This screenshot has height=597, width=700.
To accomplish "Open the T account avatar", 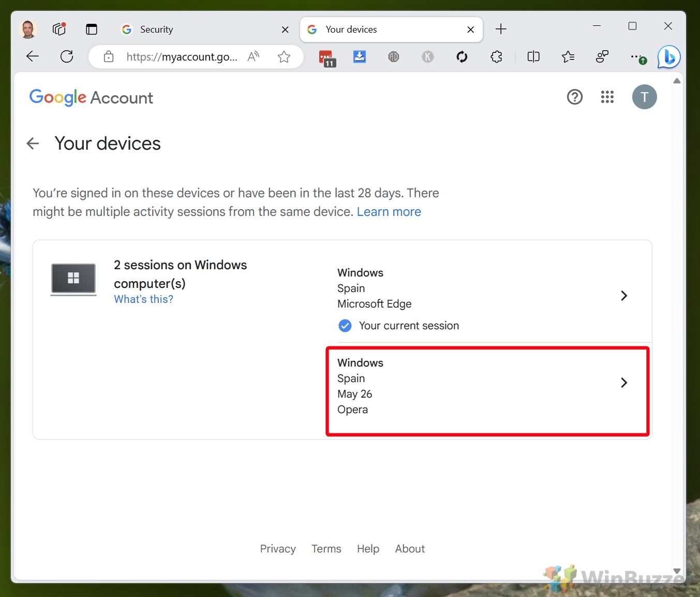I will pos(645,97).
